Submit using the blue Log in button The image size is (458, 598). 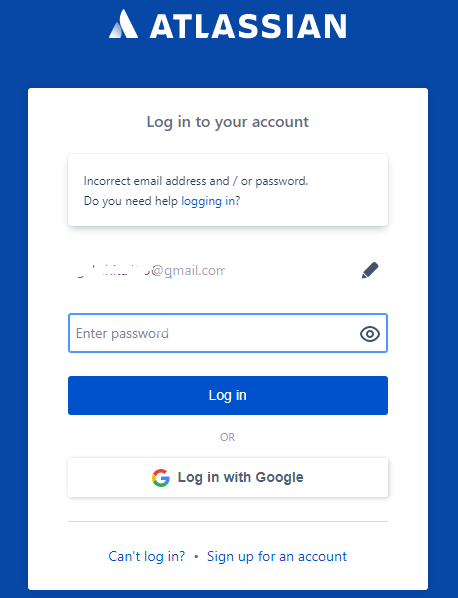(x=228, y=395)
